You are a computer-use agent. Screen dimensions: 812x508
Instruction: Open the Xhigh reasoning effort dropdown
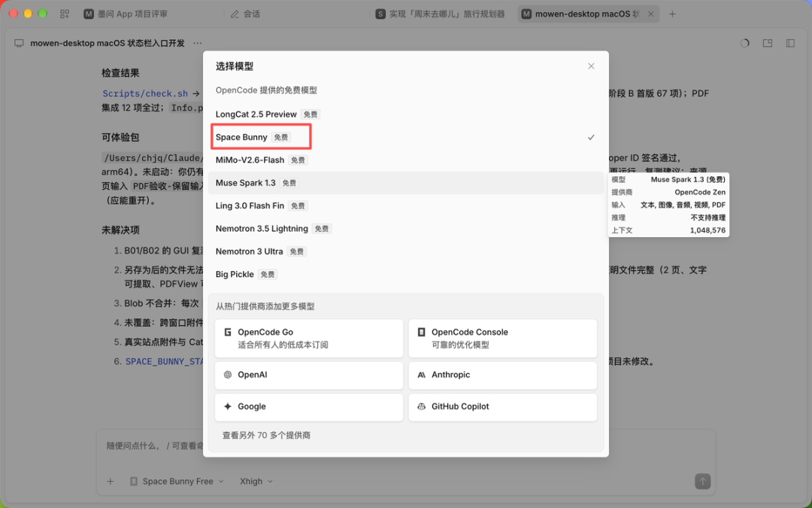tap(256, 482)
